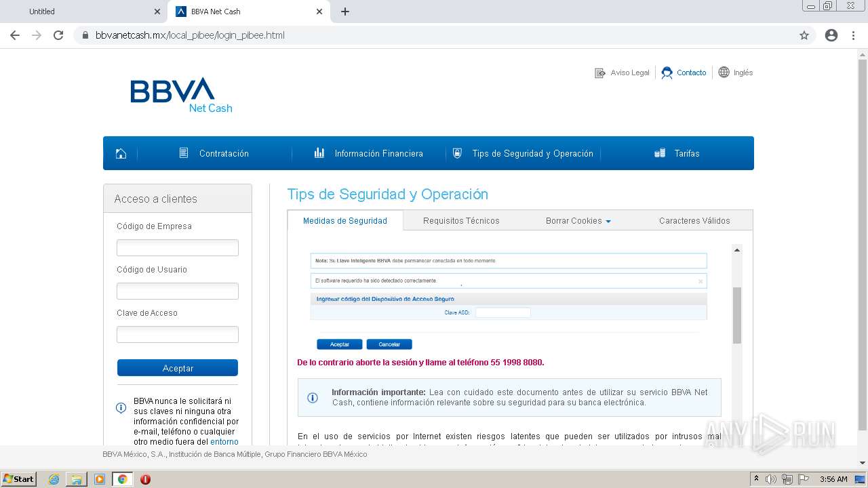
Task: Click the browser page vertical scrollbar
Action: [x=863, y=244]
